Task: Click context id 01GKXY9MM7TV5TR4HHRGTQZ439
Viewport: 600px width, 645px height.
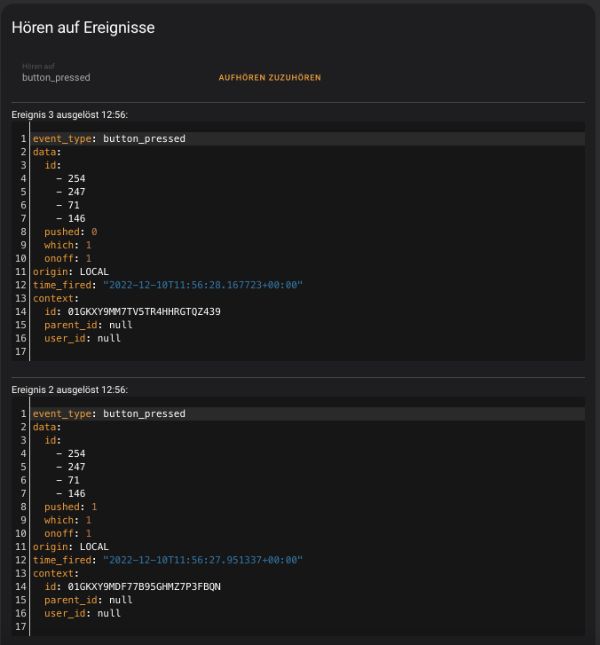Action: click(139, 311)
